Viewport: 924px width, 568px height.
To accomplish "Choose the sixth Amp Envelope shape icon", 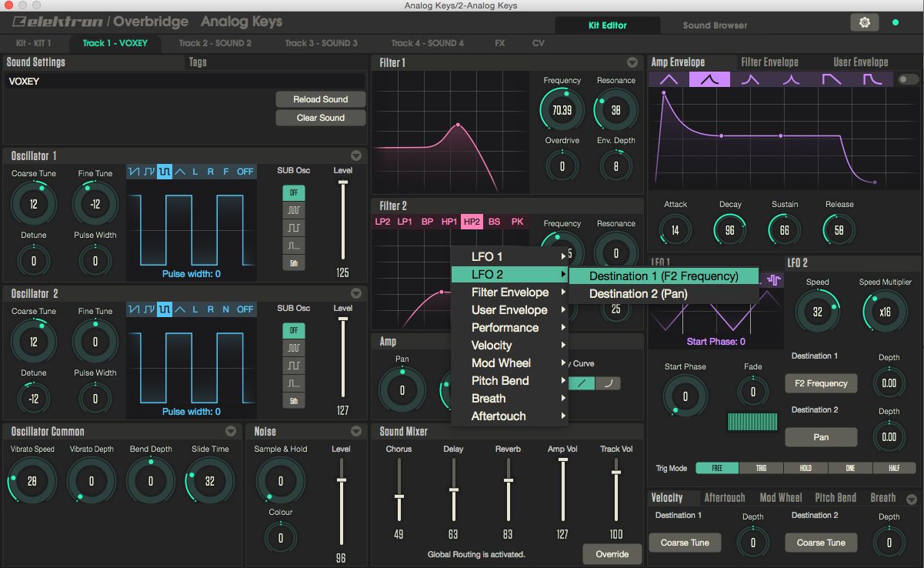I will point(872,79).
